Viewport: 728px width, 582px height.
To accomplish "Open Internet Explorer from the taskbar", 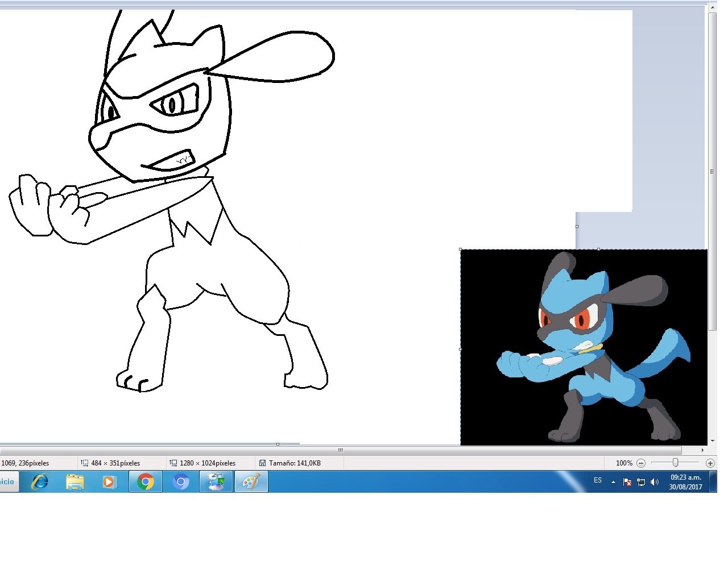I will pos(40,482).
